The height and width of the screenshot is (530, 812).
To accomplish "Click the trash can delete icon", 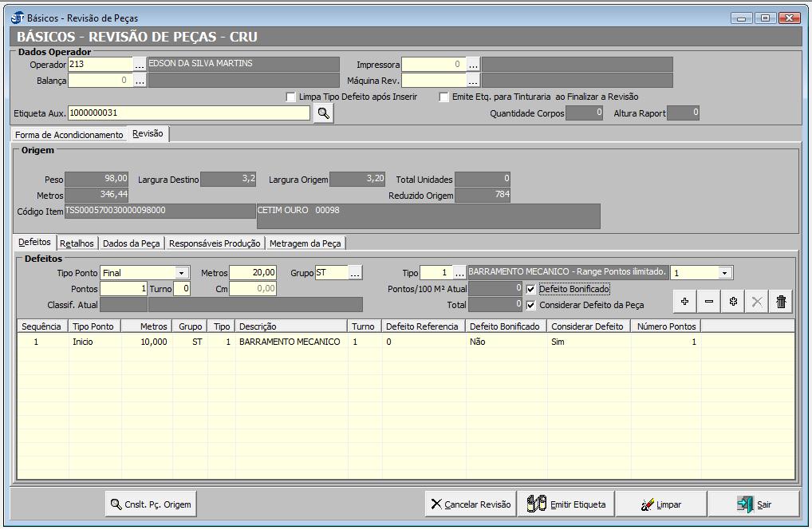I will click(x=782, y=301).
